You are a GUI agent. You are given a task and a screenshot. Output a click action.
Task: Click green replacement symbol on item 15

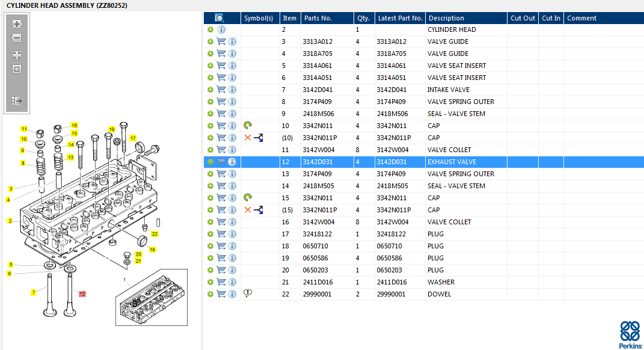(x=248, y=198)
